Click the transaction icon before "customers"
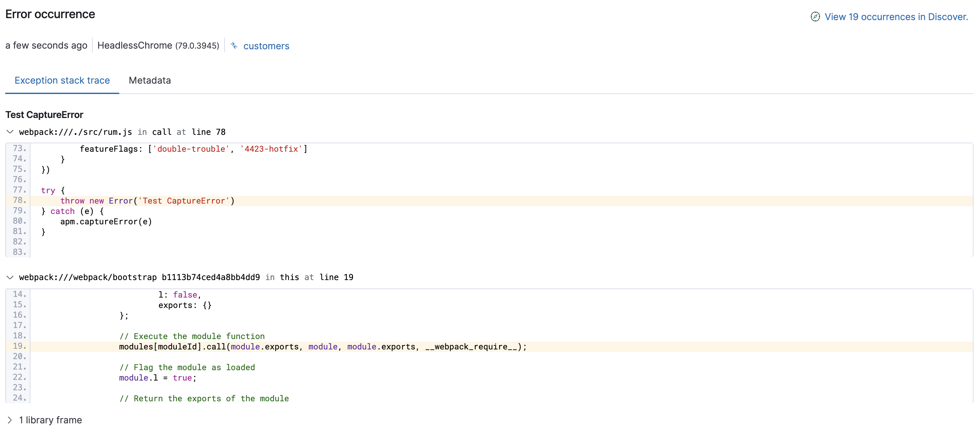The width and height of the screenshot is (980, 435). click(x=234, y=46)
